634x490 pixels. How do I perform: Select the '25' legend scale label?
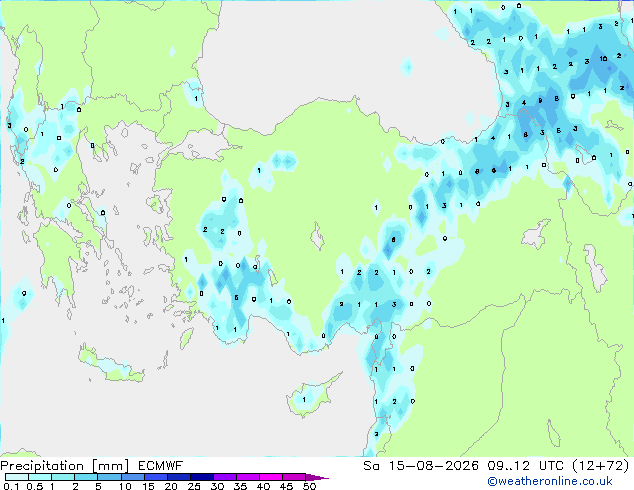pyautogui.click(x=194, y=486)
